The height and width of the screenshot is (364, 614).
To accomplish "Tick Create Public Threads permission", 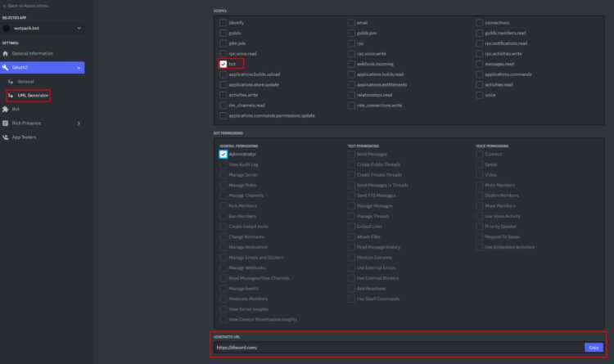I will [x=351, y=164].
